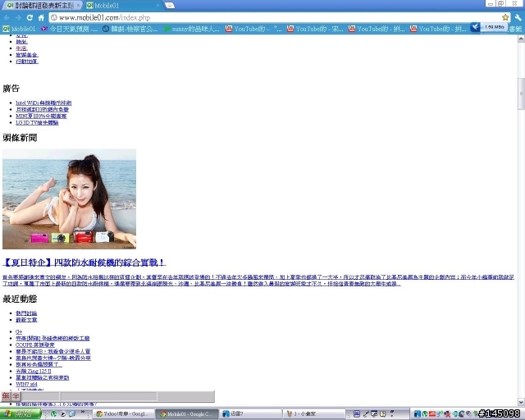The height and width of the screenshot is (420, 525).
Task: Switch to the 1 - 小畫家 taskbar window
Action: (313, 414)
